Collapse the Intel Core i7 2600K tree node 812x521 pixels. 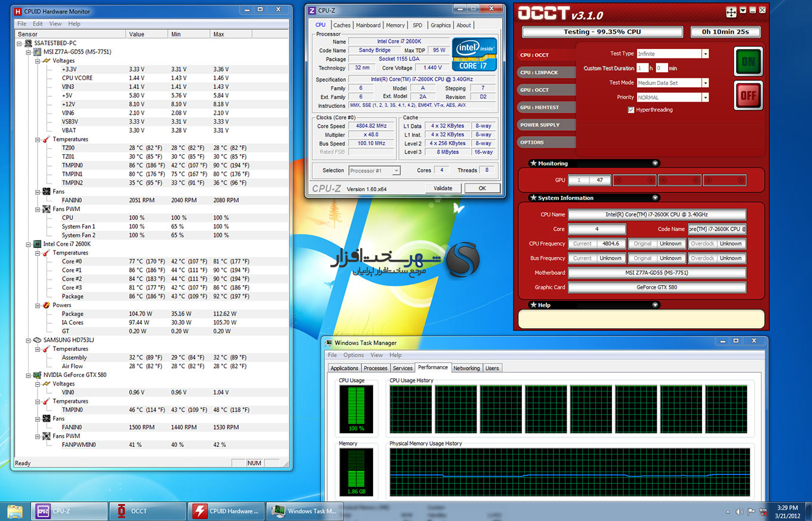tap(29, 244)
